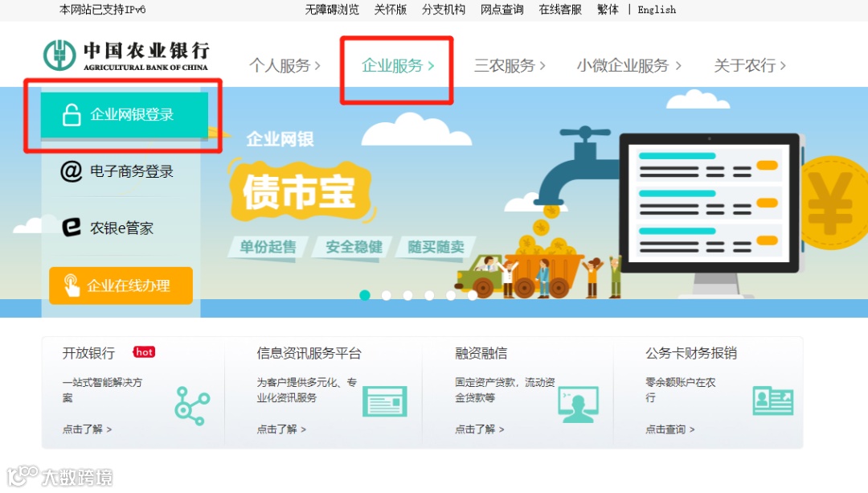The width and height of the screenshot is (868, 493).
Task: Open 分支机构 link
Action: [444, 10]
